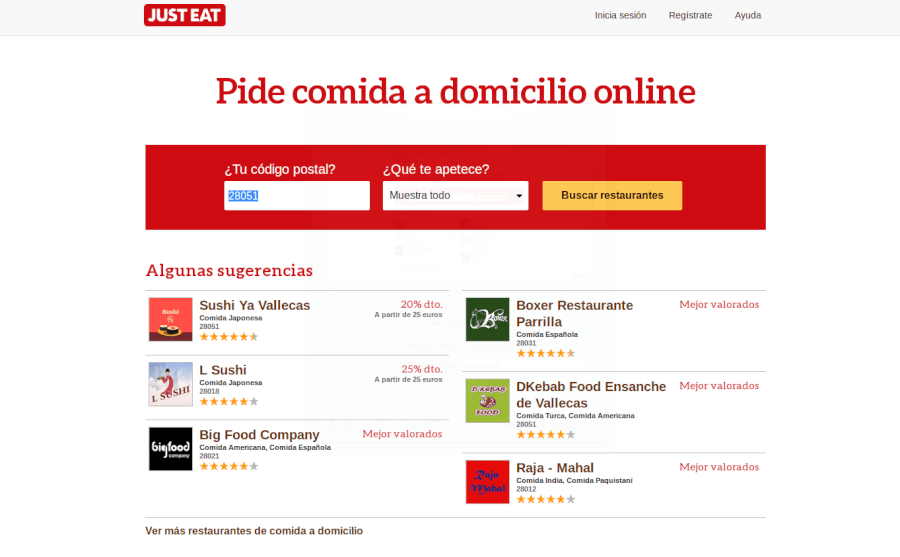This screenshot has width=900, height=557.
Task: Click star rating of L Sushi
Action: pyautogui.click(x=229, y=402)
